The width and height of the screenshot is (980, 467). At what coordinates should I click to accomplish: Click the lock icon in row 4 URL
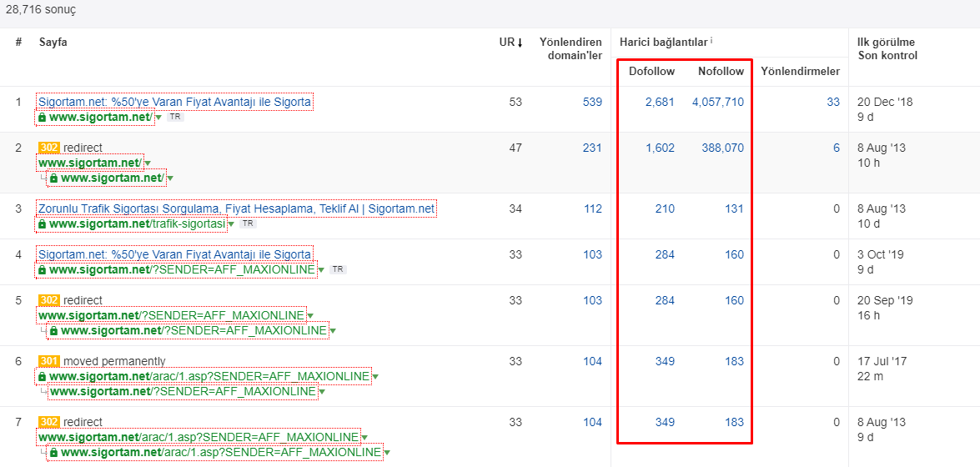(x=42, y=270)
